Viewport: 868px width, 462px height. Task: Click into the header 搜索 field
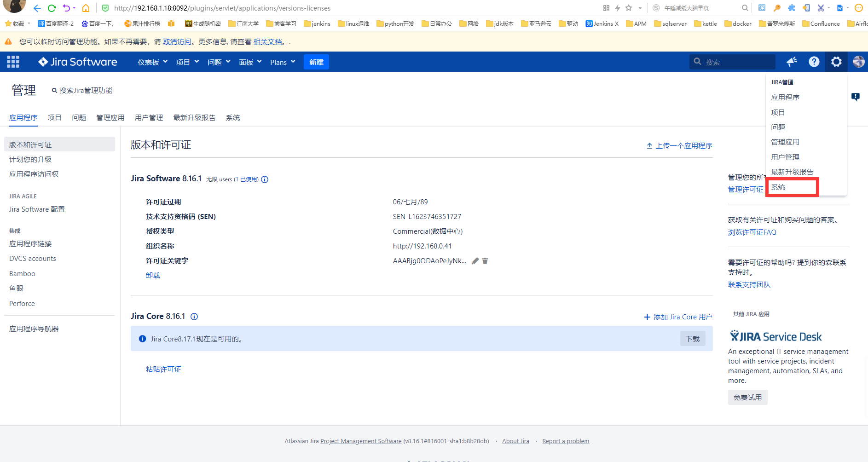coord(732,62)
